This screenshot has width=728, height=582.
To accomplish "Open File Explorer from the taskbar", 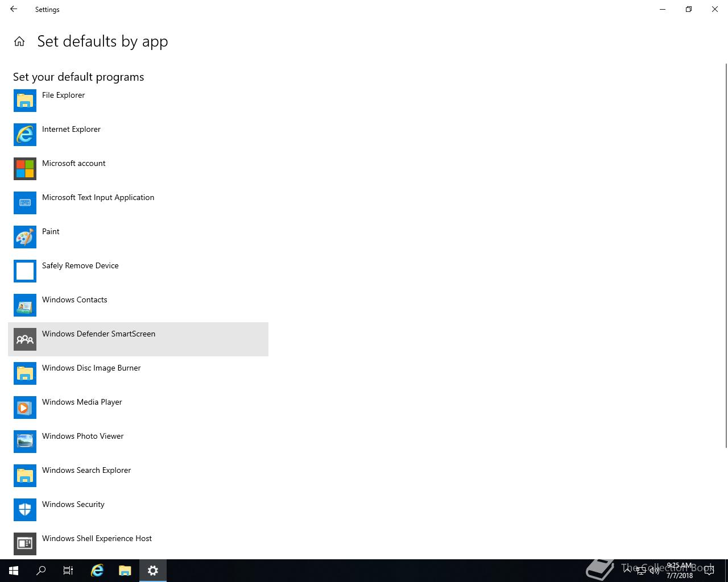I will pyautogui.click(x=125, y=571).
